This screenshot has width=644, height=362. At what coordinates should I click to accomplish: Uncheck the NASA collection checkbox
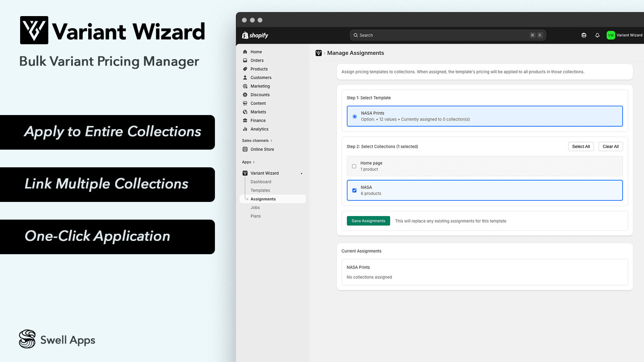(x=355, y=190)
